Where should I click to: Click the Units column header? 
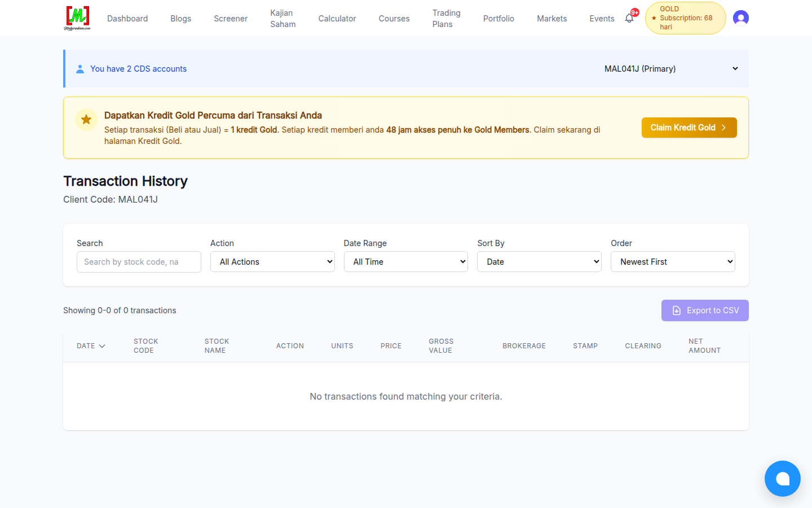(342, 346)
